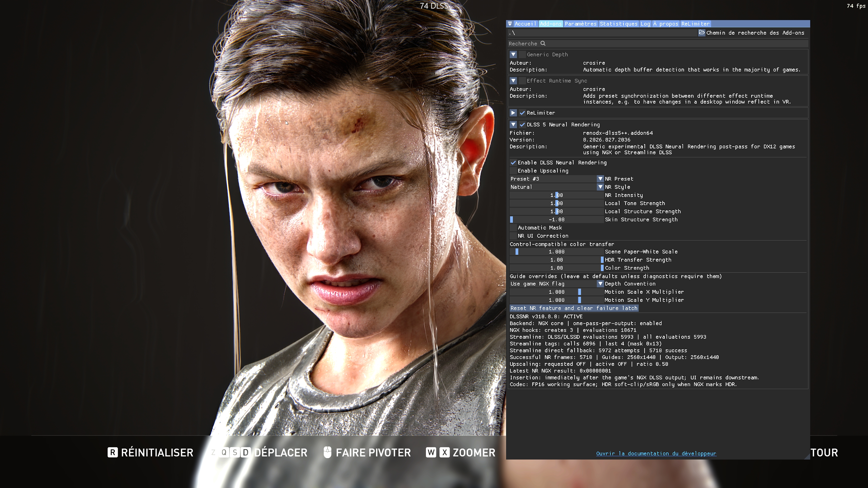Click the DLSSNR v310.8.0: ACTIVE status line
The height and width of the screenshot is (488, 868).
(x=546, y=316)
